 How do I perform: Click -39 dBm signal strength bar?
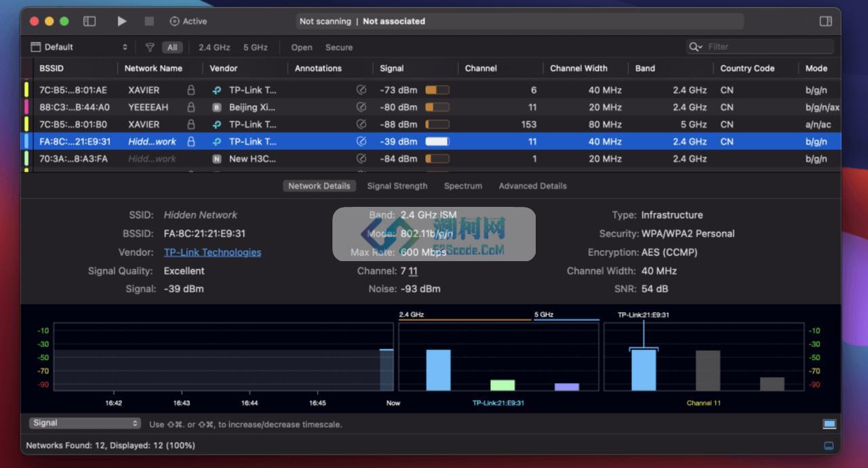(x=437, y=142)
